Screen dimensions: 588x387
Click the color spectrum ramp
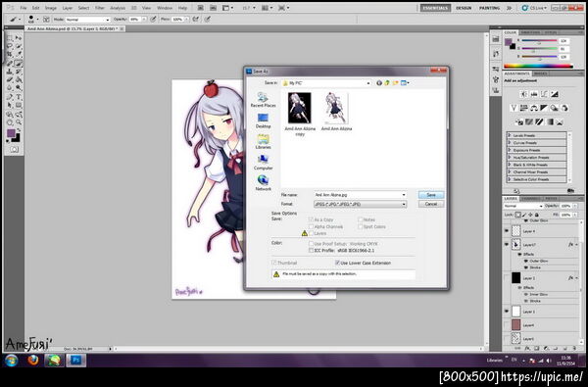tap(538, 67)
